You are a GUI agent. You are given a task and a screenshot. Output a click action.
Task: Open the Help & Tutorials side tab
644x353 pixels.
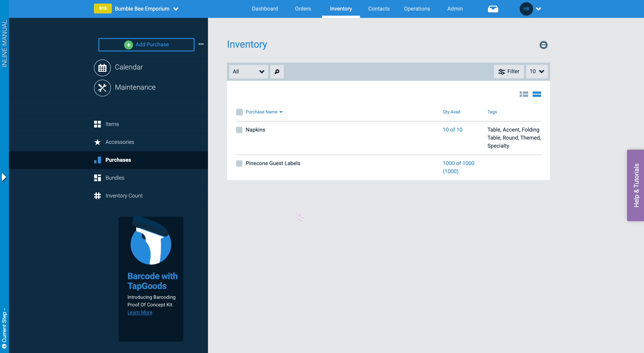636,185
